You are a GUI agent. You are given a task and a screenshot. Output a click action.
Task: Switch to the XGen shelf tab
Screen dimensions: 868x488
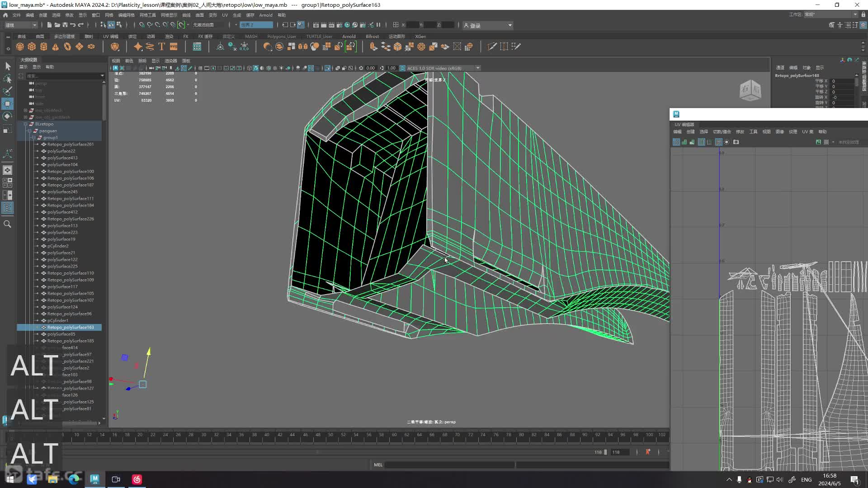(420, 36)
